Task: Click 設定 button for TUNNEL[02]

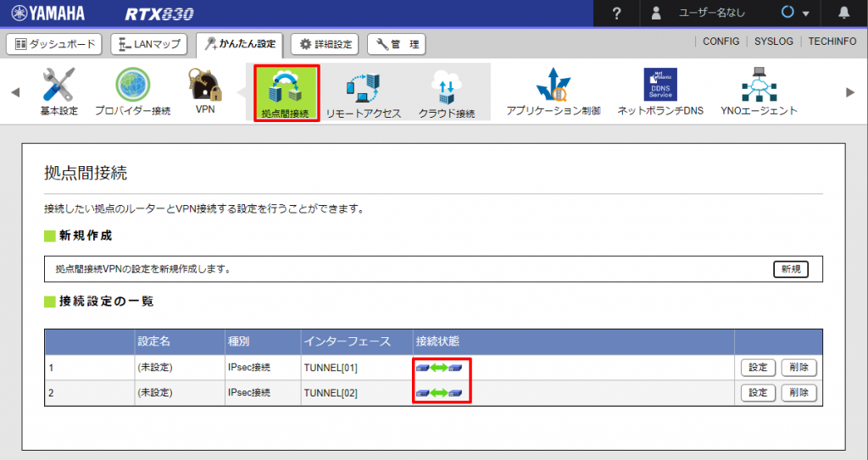Action: point(758,393)
